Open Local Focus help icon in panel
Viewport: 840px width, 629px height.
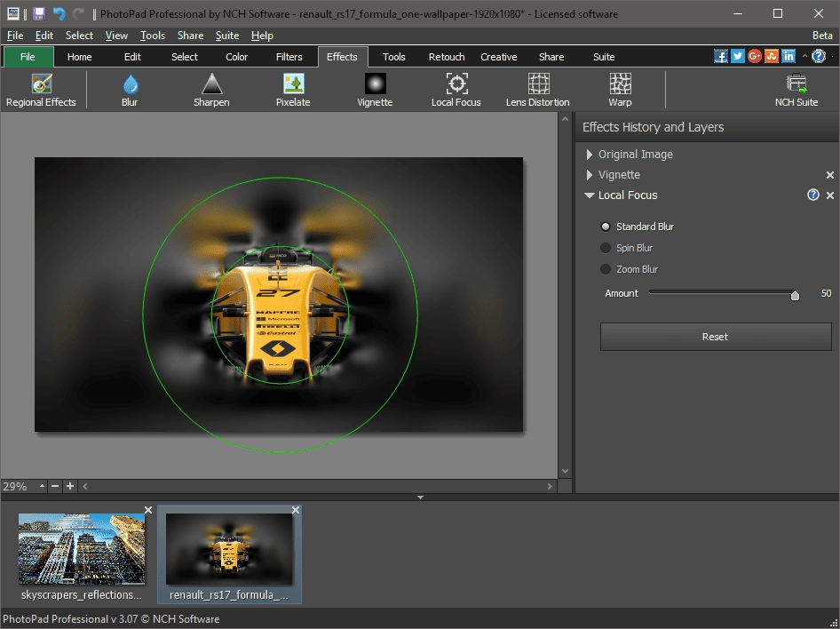click(813, 195)
